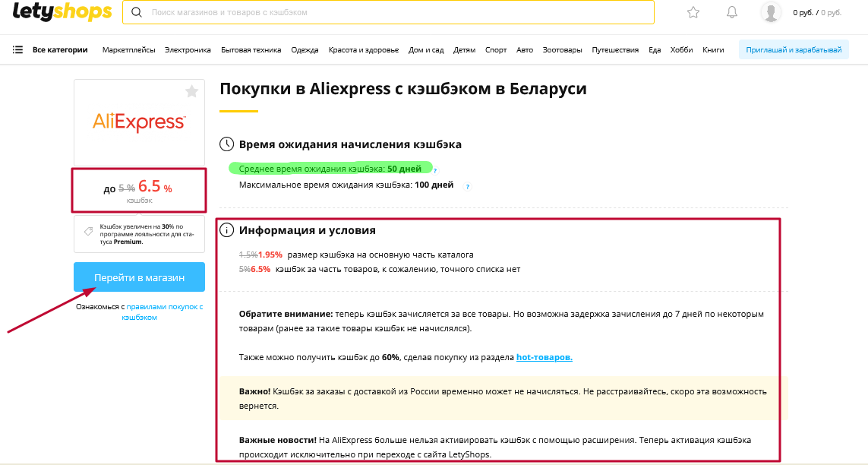Click help icon beside maximum waiting time
This screenshot has height=465, width=868.
467,187
